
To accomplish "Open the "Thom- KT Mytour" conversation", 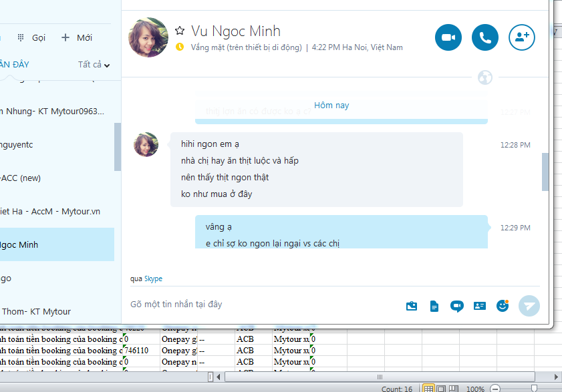I will [x=37, y=311].
